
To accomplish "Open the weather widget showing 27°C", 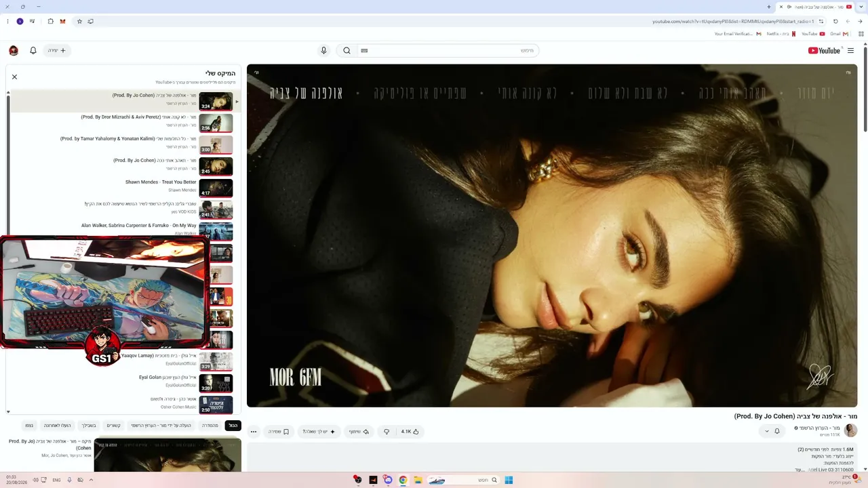I will [845, 479].
